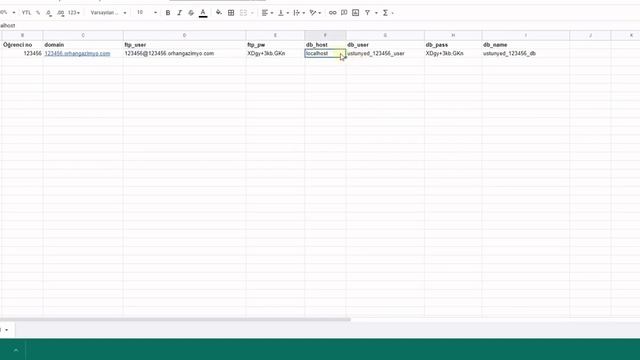Select the 'domain' header cell
The width and height of the screenshot is (640, 360).
coord(83,44)
